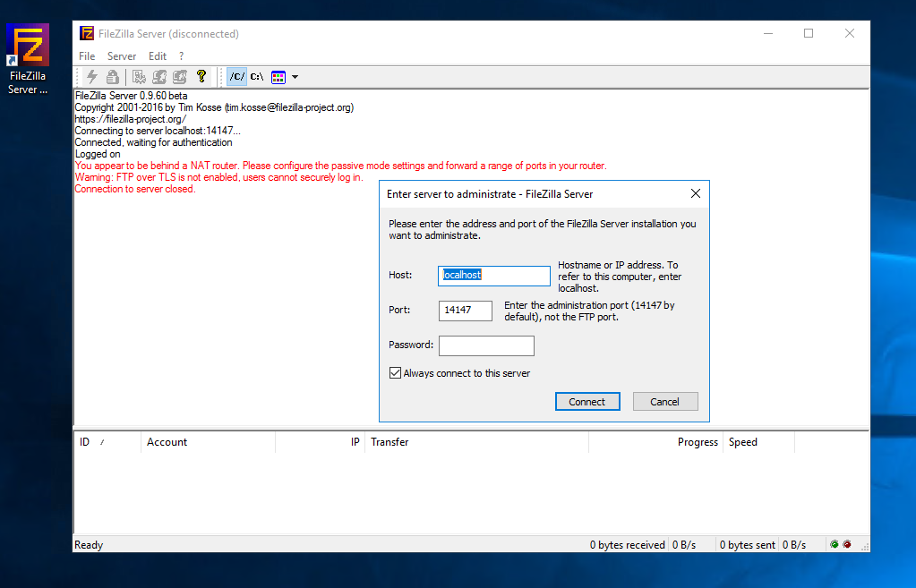The height and width of the screenshot is (588, 916).
Task: Open the Edit menu
Action: pyautogui.click(x=158, y=56)
